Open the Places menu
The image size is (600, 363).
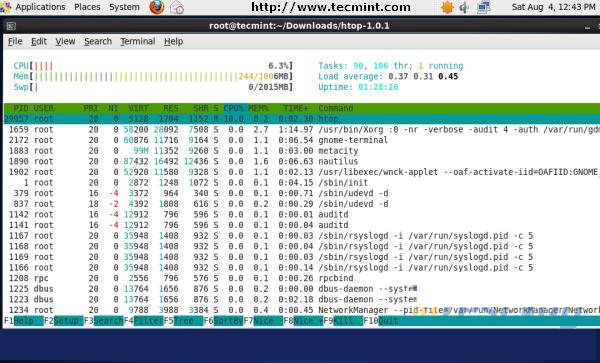point(87,7)
